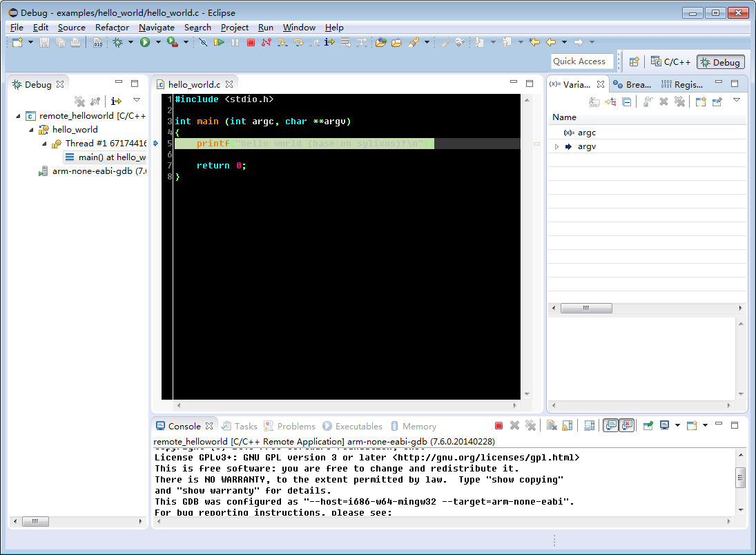
Task: Click Clear Console icon
Action: [x=552, y=425]
